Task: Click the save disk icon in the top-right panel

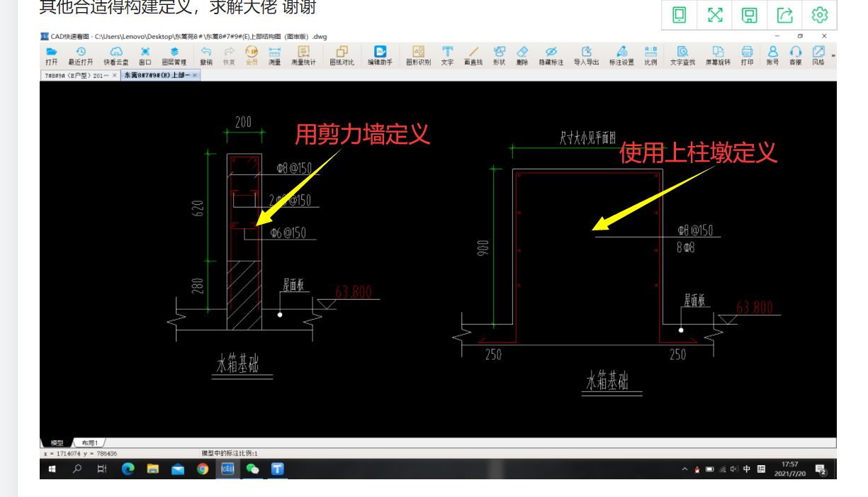Action: tap(750, 15)
